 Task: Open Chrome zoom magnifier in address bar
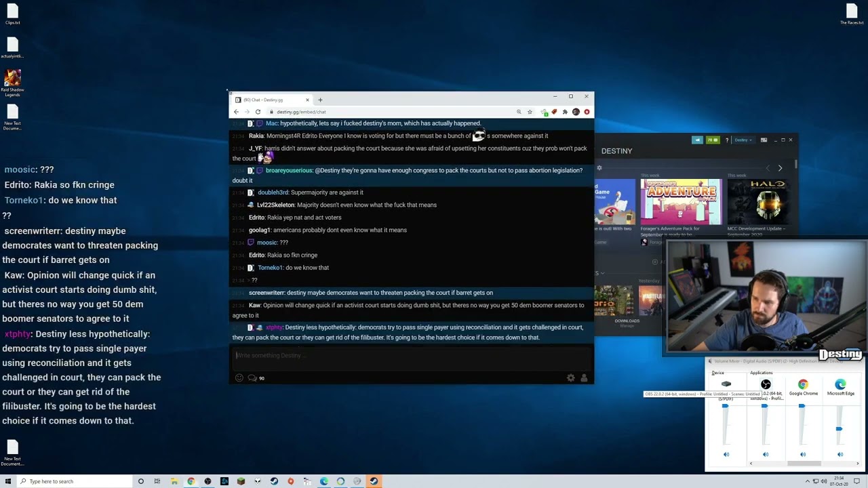519,112
